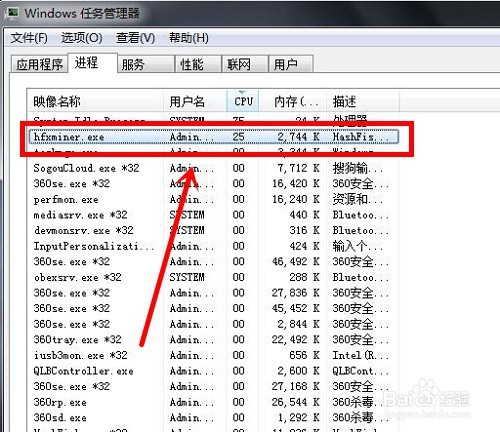
Task: Click the 656 K memory value
Action: tap(304, 355)
